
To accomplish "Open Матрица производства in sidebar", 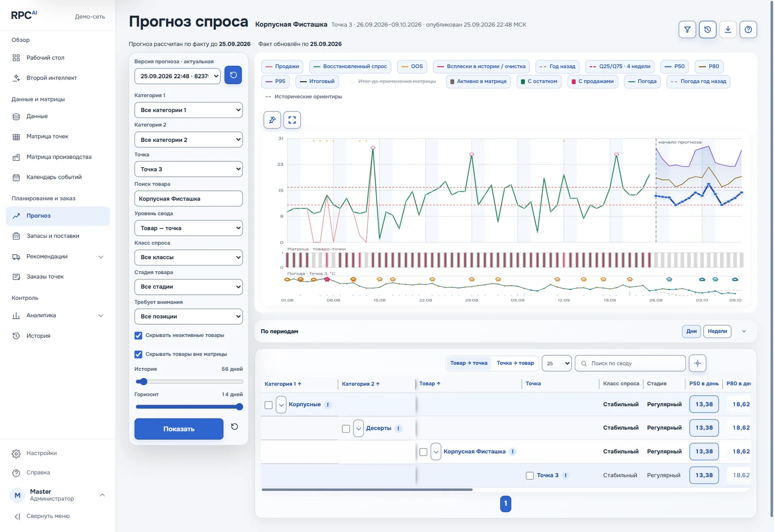I will 59,157.
